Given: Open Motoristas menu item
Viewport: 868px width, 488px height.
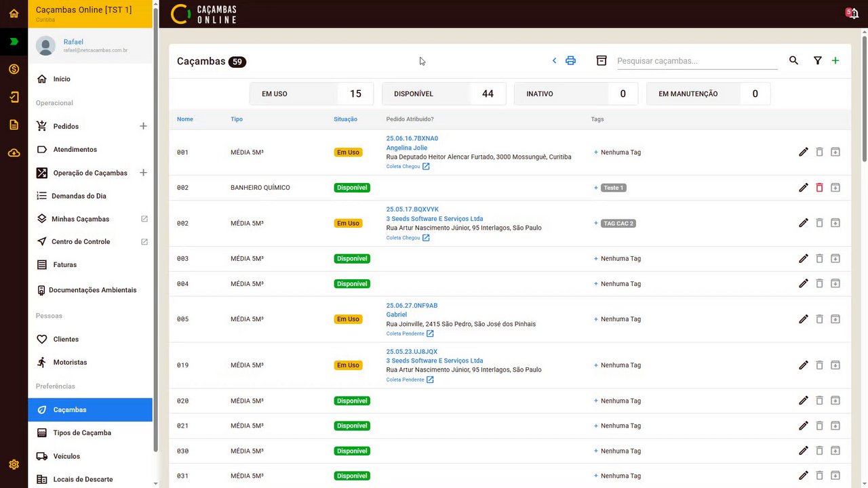Looking at the screenshot, I should click(90, 362).
